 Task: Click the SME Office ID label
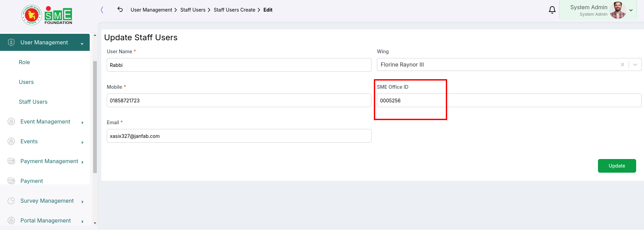[x=393, y=87]
